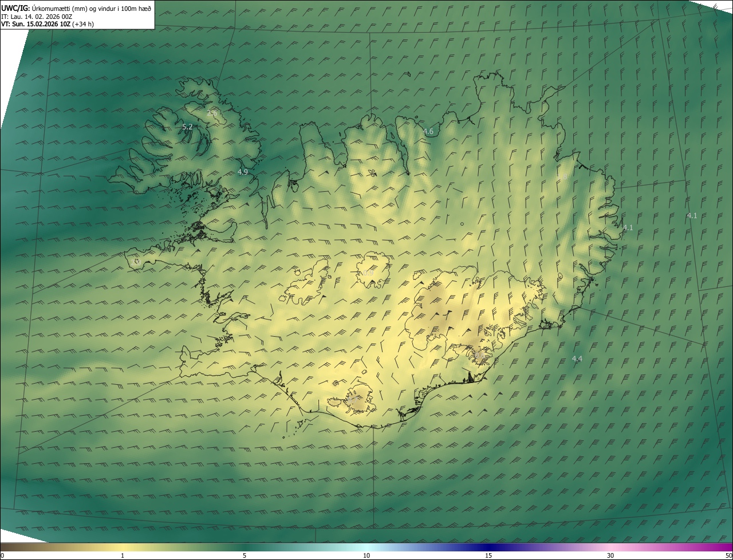Click the "UWC/IG: Úrkomumætti (mm)" title line
Screen dimensions: 733x560
[x=76, y=8]
